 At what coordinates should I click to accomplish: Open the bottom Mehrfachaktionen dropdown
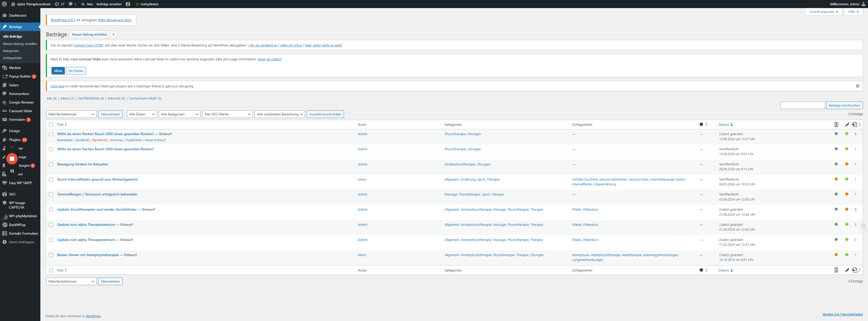[x=71, y=282]
